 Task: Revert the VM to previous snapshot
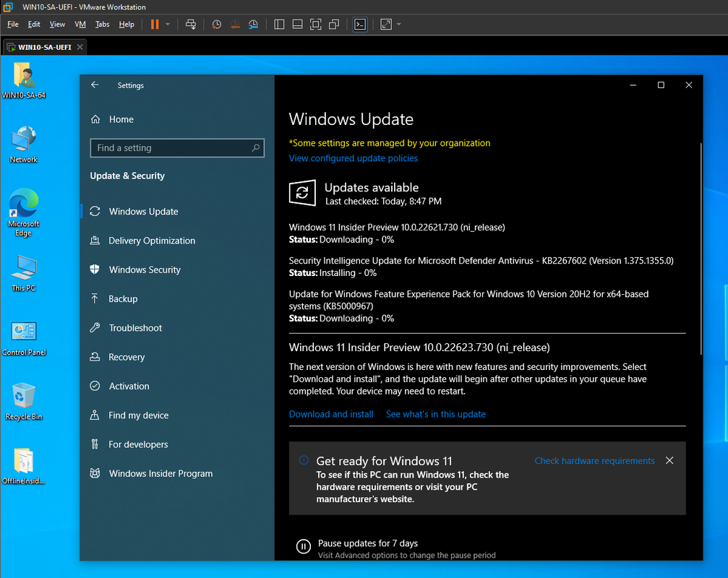point(235,24)
